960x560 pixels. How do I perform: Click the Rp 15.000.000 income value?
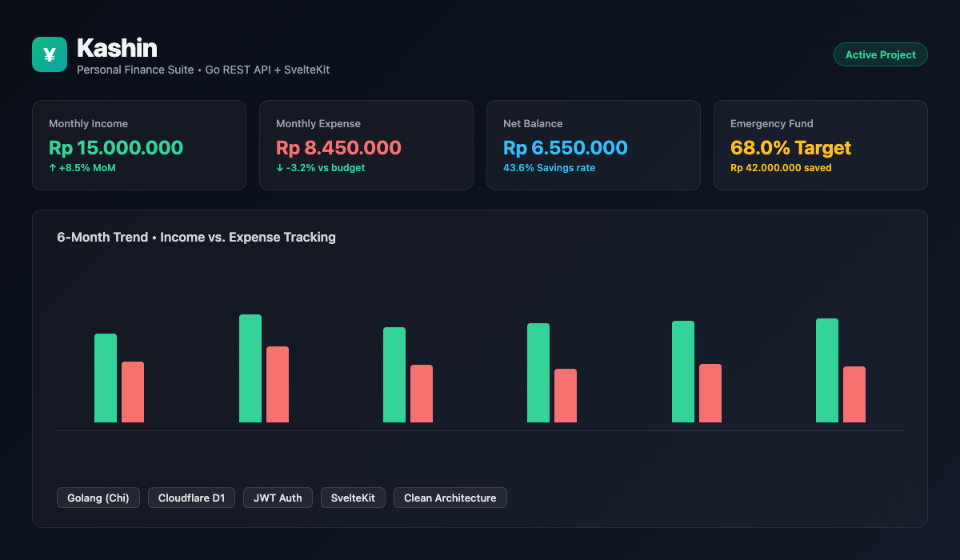point(116,148)
